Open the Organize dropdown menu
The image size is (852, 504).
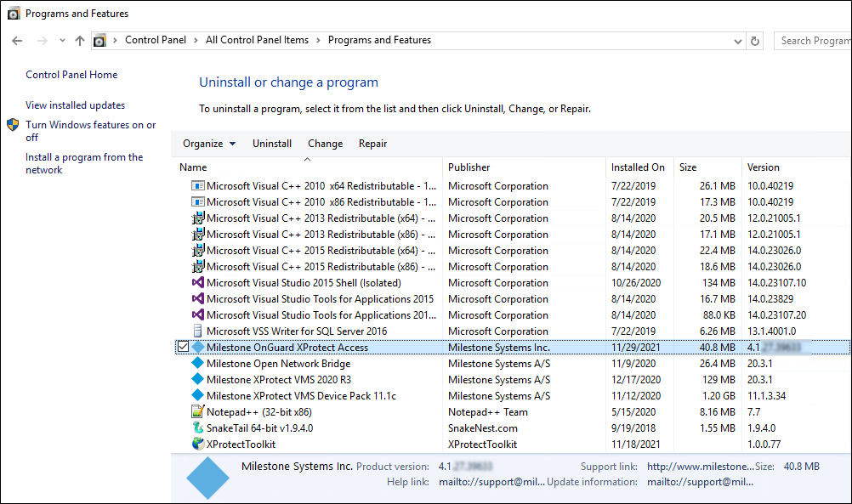pos(208,144)
